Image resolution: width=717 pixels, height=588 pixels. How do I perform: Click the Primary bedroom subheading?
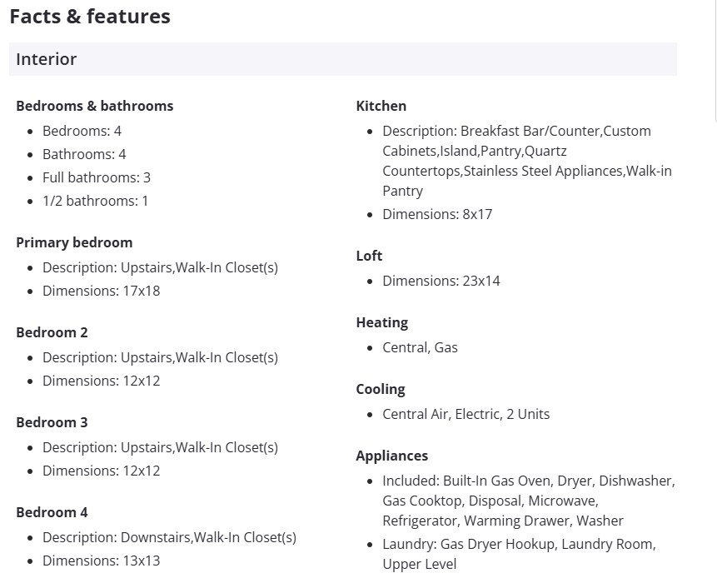(x=74, y=242)
